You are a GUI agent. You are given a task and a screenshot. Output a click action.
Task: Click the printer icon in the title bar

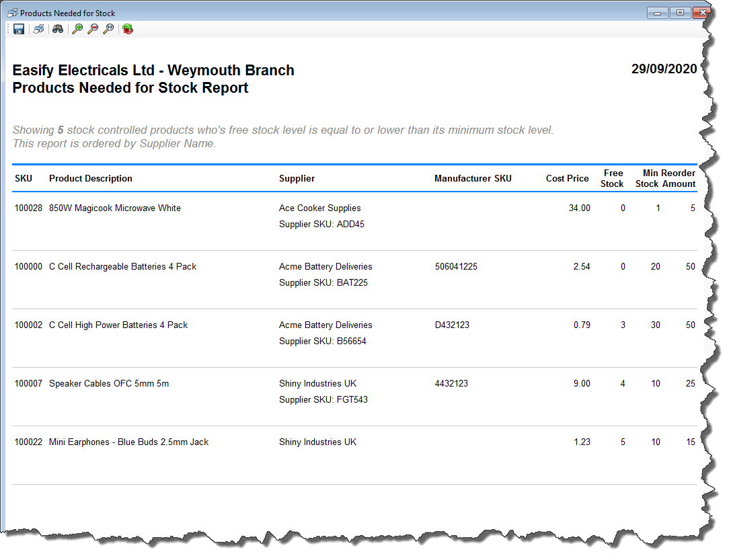click(x=12, y=13)
